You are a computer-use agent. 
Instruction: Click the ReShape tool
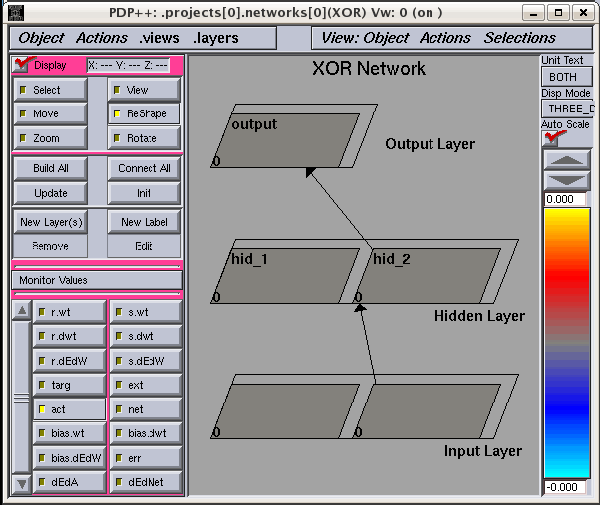click(x=144, y=114)
